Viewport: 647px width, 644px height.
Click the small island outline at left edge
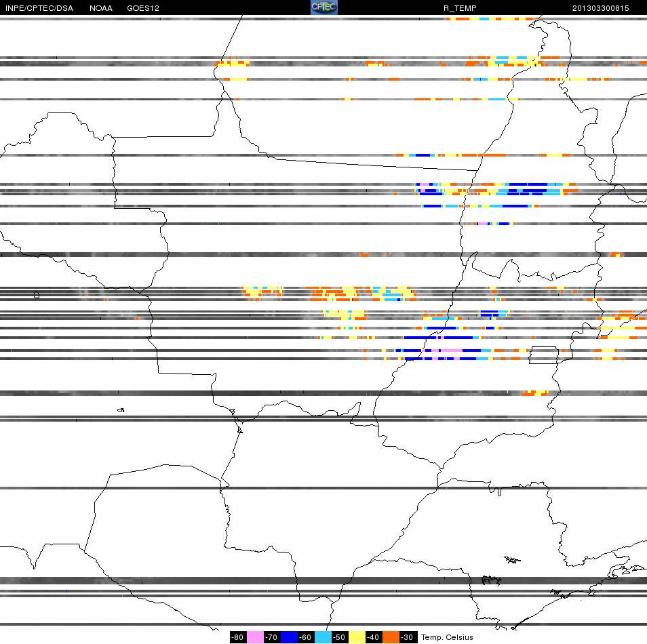(x=37, y=295)
